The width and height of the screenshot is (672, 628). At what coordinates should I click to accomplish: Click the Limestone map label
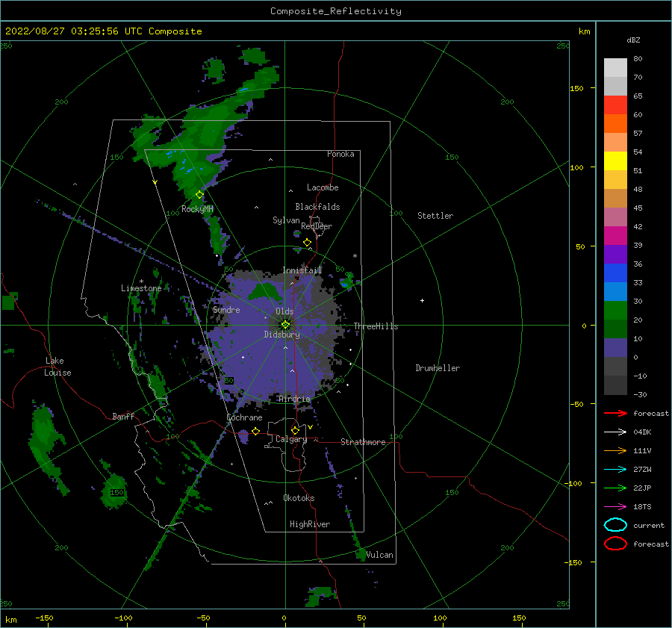click(x=141, y=288)
